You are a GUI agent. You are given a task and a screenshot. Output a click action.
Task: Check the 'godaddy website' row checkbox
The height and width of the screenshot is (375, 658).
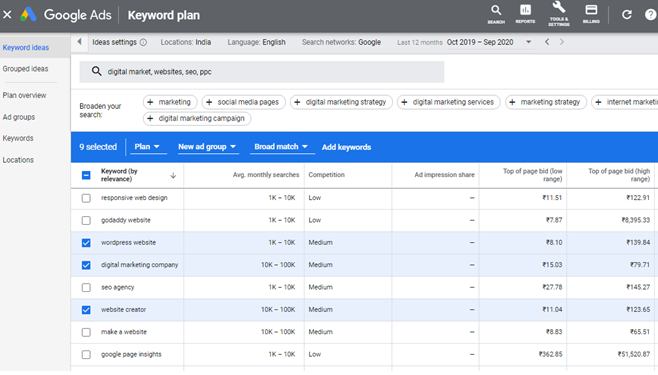point(86,220)
